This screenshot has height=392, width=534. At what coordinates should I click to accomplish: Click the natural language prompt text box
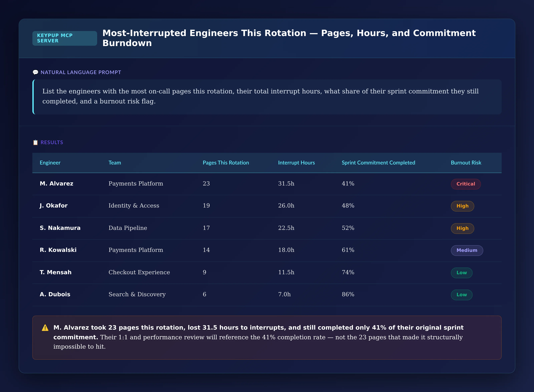(267, 97)
